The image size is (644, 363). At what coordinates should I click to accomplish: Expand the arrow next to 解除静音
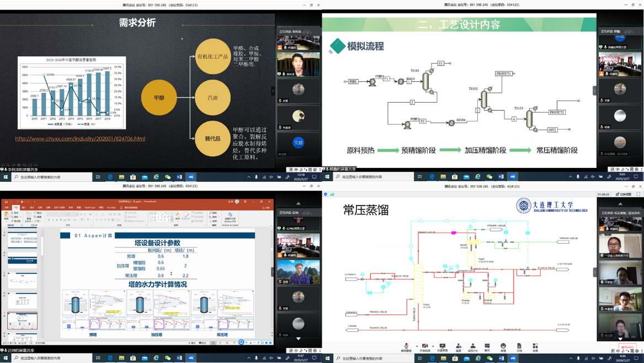[x=417, y=346]
